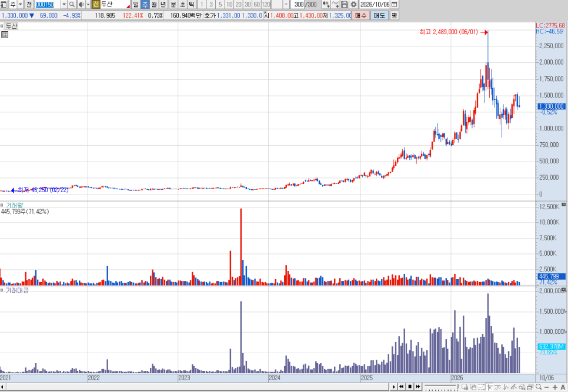Screen dimensions: 568x392
Task: Click the A auto-scale icon at bottom right
Action: tap(563, 387)
